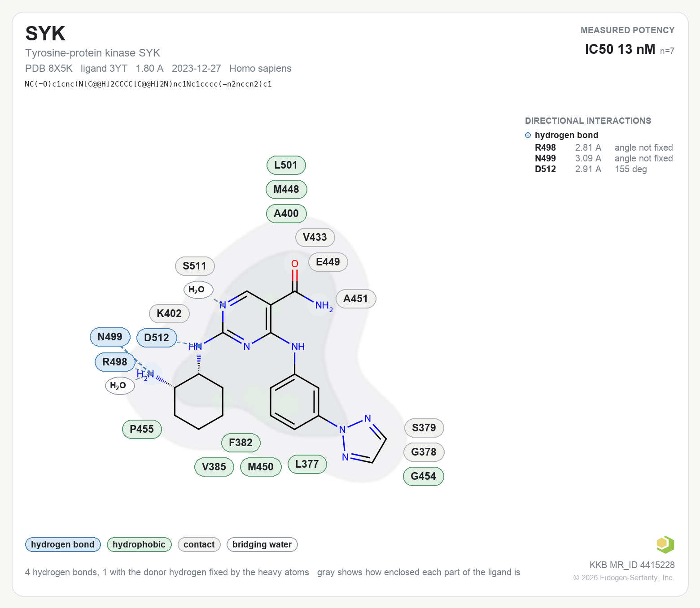Click the date '2023-12-27'

(197, 68)
